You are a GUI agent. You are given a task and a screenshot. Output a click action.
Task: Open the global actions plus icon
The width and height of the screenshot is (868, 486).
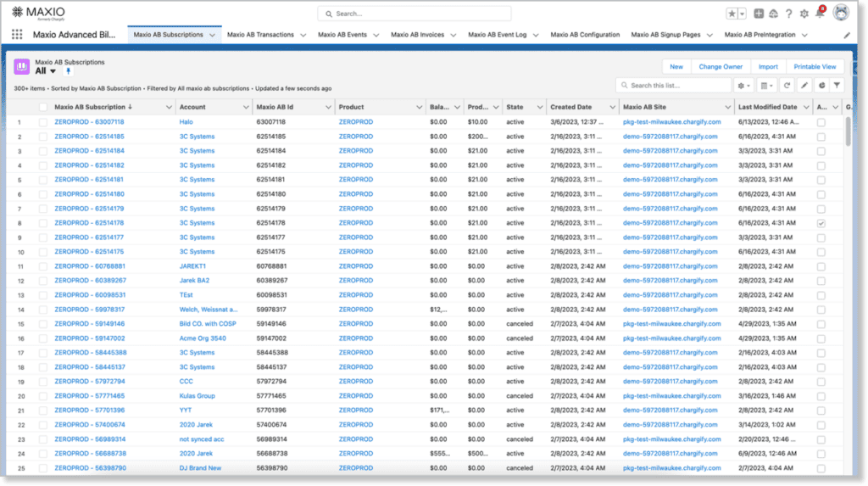(x=759, y=14)
